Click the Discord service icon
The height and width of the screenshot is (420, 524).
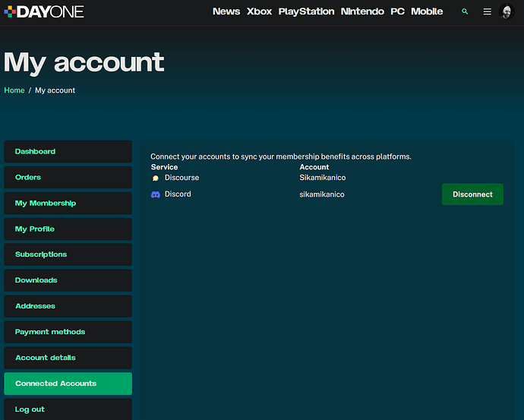[156, 194]
